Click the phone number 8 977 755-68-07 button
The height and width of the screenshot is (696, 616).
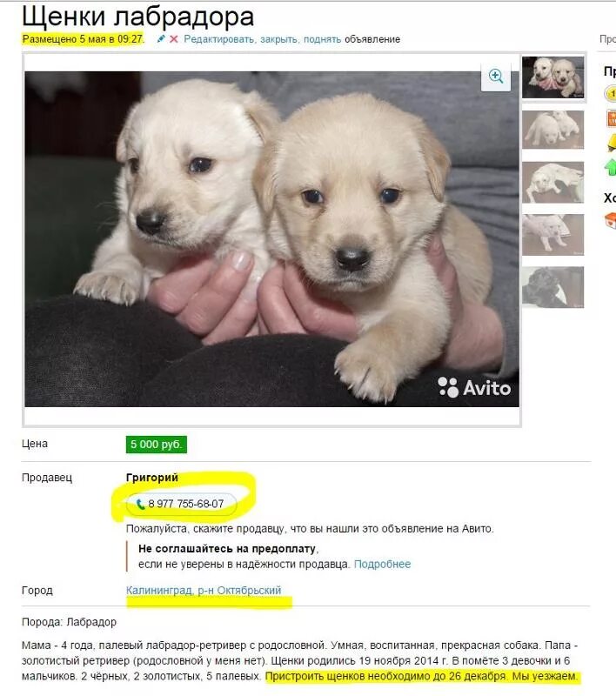point(181,505)
